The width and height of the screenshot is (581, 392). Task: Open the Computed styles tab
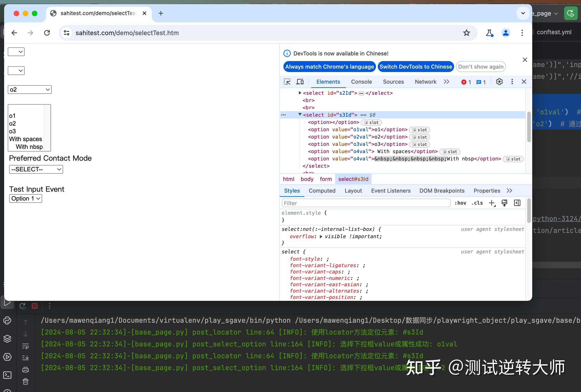pyautogui.click(x=322, y=191)
